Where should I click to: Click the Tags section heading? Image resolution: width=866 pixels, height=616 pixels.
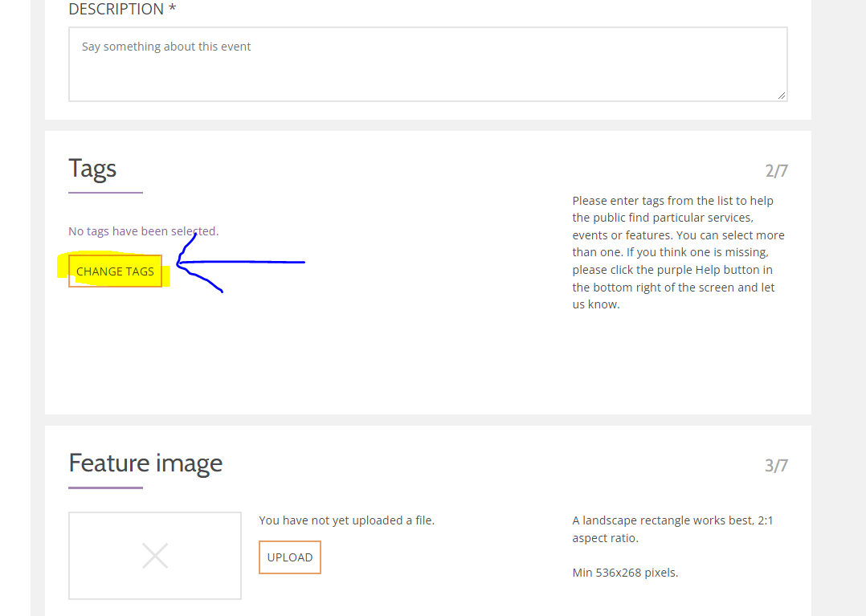[92, 169]
